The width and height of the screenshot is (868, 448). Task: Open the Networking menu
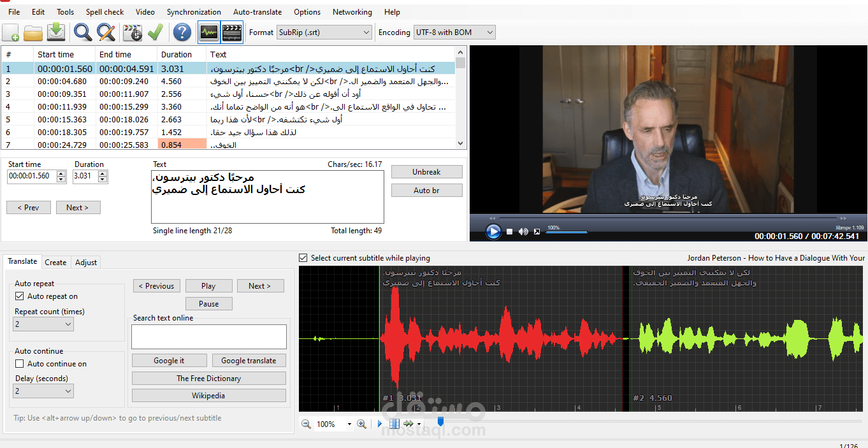(x=352, y=11)
